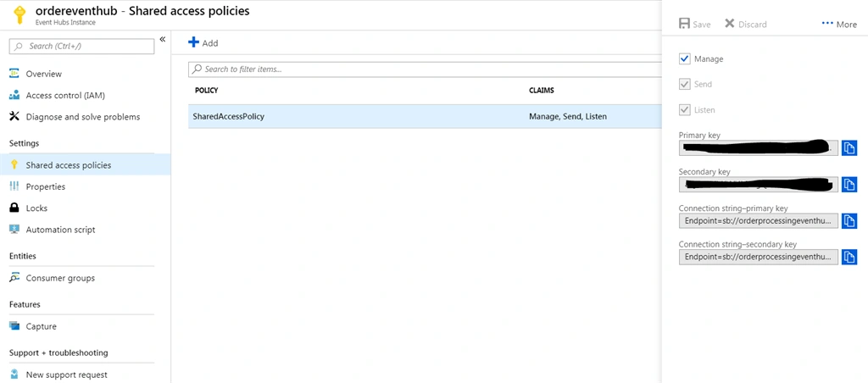Click the Primary key field
The image size is (868, 383).
tap(759, 148)
